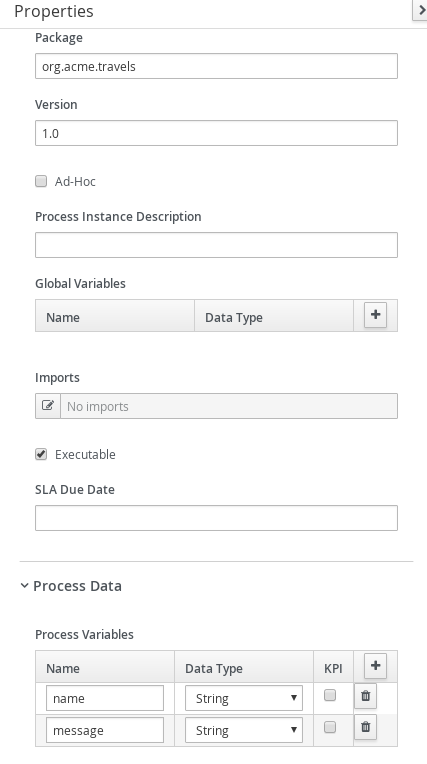
Task: Enable KPI for the name variable
Action: tap(330, 695)
